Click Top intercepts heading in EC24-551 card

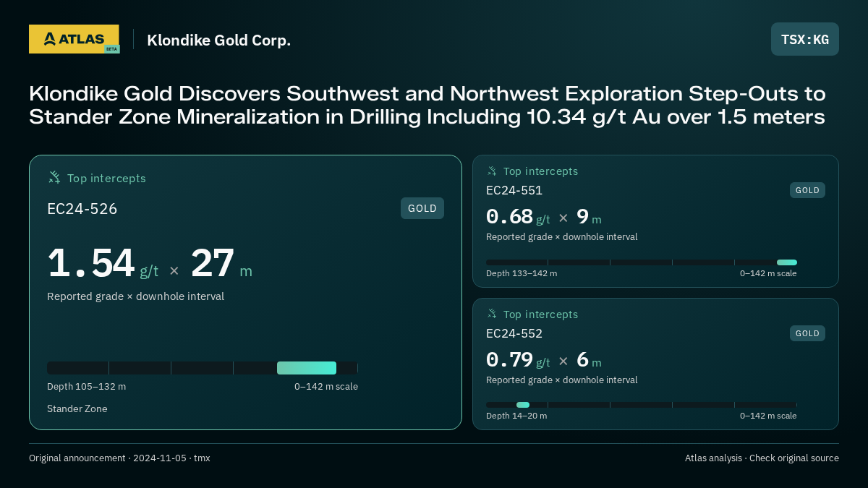[x=540, y=171]
